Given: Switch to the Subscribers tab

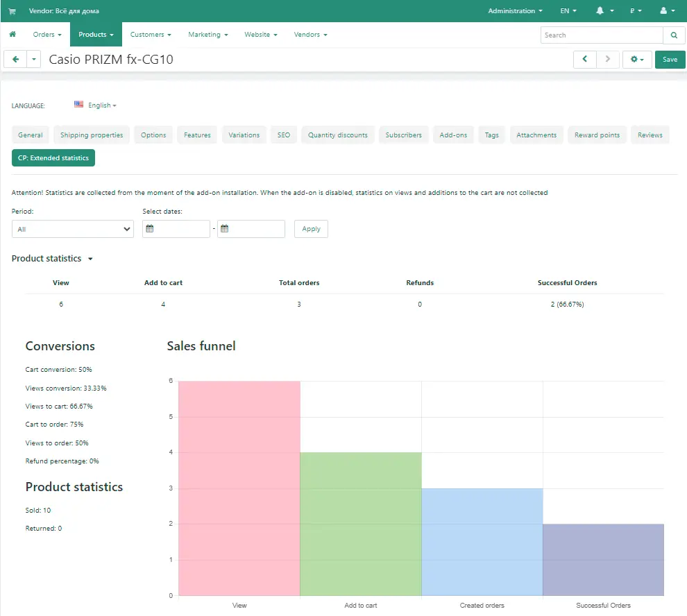Looking at the screenshot, I should pos(403,135).
